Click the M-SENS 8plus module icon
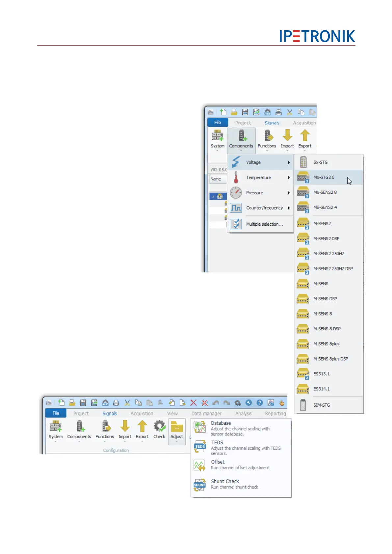 click(303, 344)
